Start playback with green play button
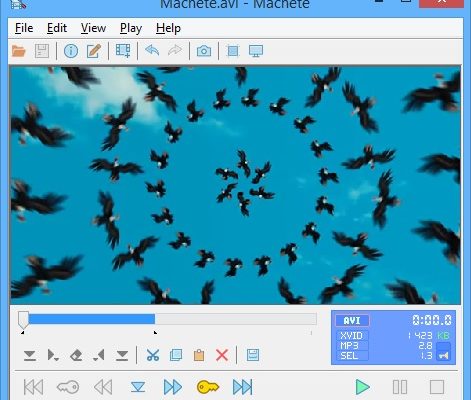 (x=362, y=387)
